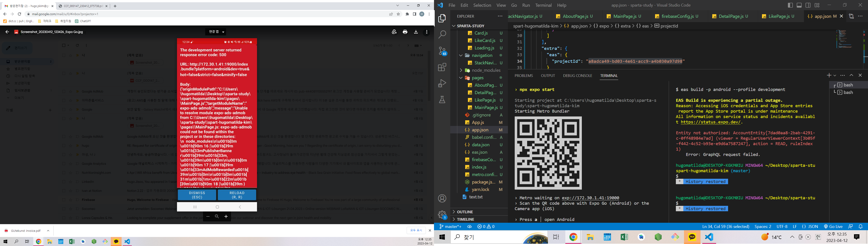This screenshot has height=246, width=868.
Task: Go back from the Gmail image viewer
Action: (7, 32)
